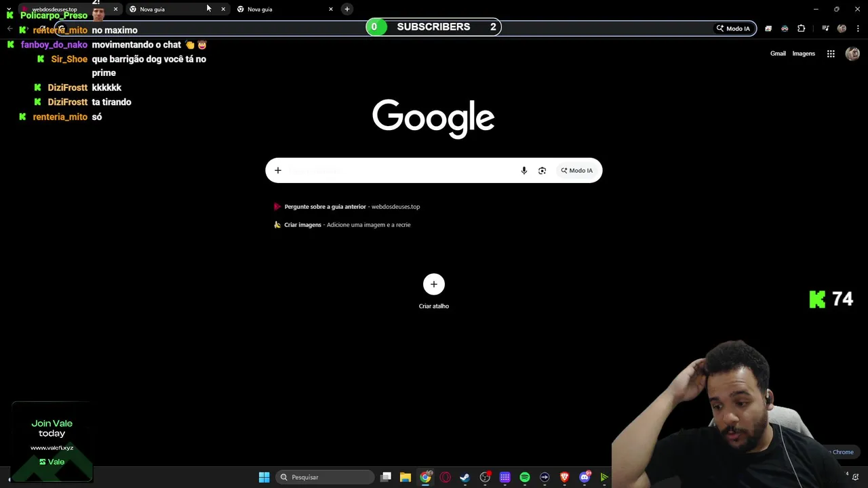Open Google Lens image search icon
The width and height of the screenshot is (868, 488).
542,171
